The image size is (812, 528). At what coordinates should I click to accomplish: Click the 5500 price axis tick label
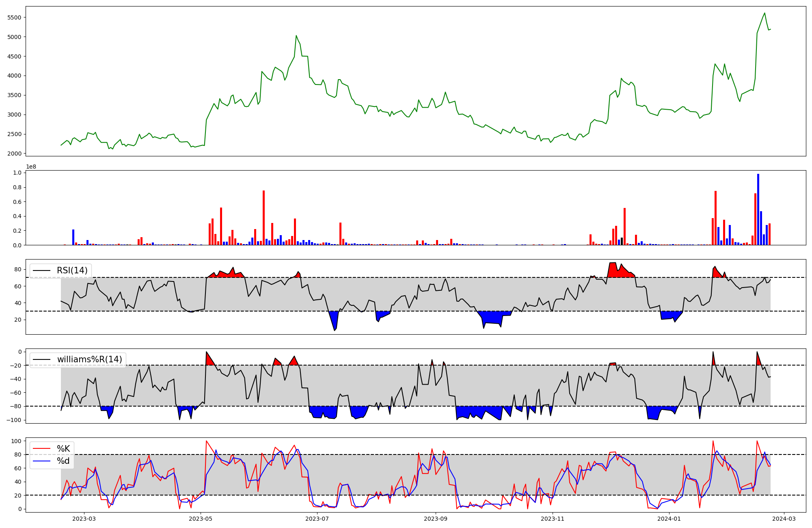[14, 17]
